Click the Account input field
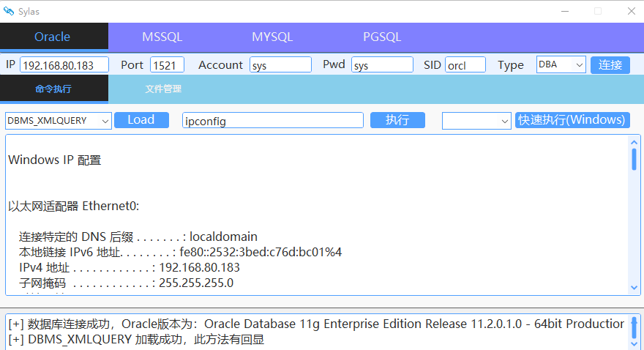 280,65
